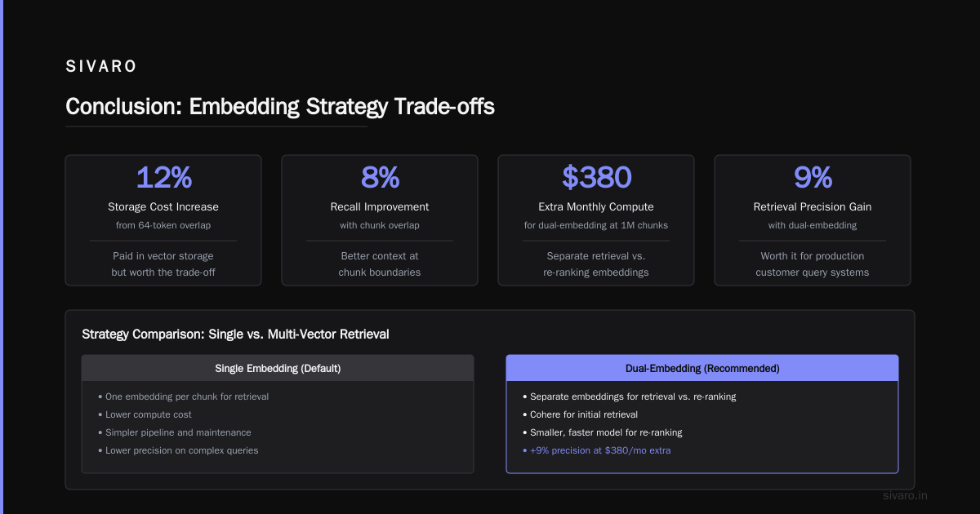980x514 pixels.
Task: Click 'Worth it for production' description text
Action: [813, 255]
